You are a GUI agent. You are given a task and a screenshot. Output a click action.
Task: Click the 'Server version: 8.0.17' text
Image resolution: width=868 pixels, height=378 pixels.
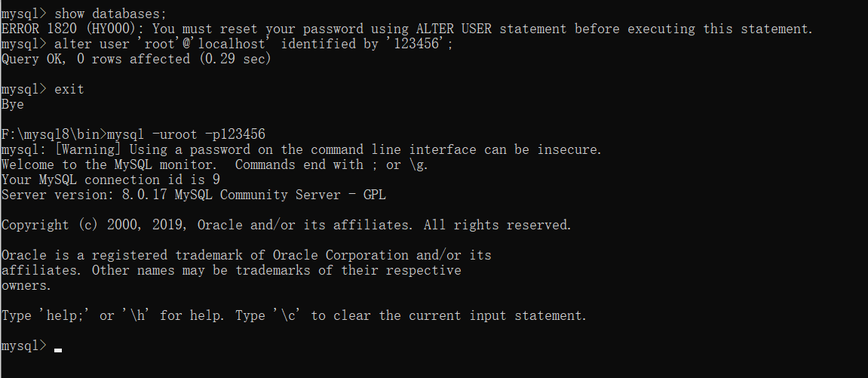84,195
